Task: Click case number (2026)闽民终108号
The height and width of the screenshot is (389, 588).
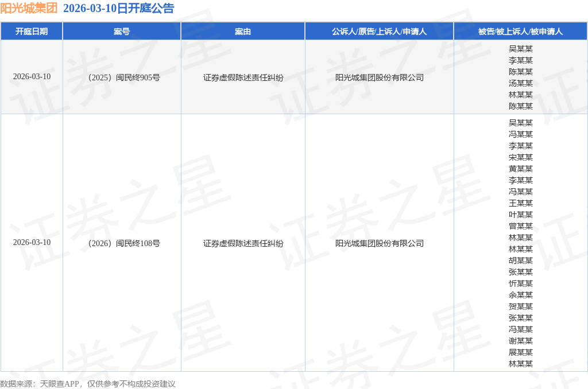Action: coord(124,243)
